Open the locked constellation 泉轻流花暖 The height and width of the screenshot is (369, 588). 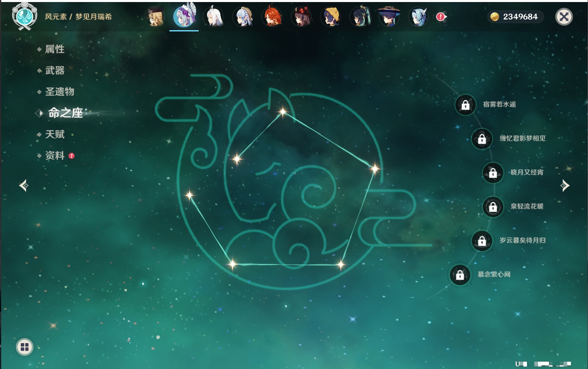click(493, 207)
